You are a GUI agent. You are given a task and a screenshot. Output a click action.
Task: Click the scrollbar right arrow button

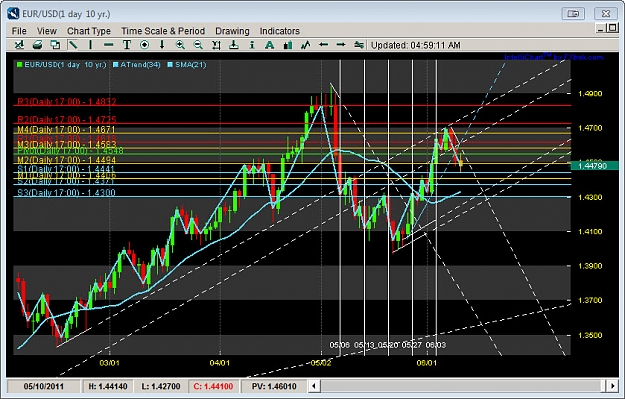tap(613, 386)
